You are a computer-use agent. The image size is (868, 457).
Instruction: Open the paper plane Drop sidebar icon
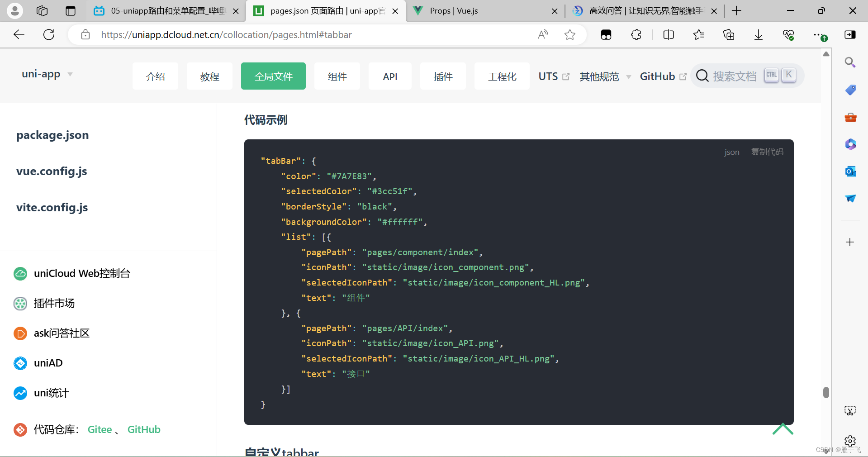(850, 199)
